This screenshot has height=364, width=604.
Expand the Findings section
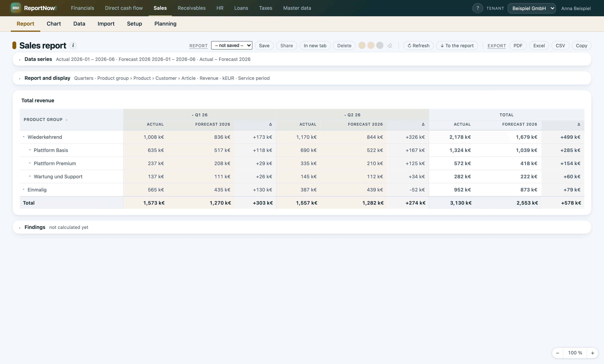pos(20,228)
